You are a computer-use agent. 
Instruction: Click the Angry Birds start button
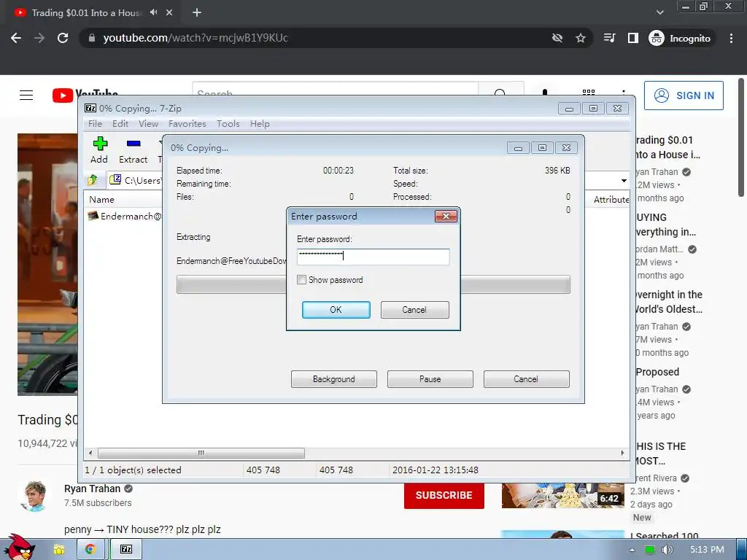point(18,548)
